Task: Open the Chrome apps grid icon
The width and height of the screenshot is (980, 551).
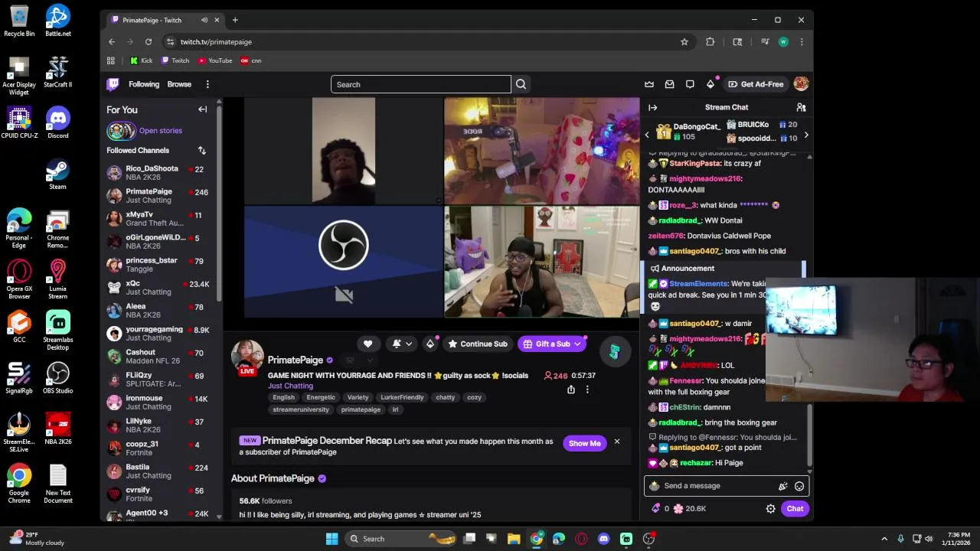Action: point(111,60)
